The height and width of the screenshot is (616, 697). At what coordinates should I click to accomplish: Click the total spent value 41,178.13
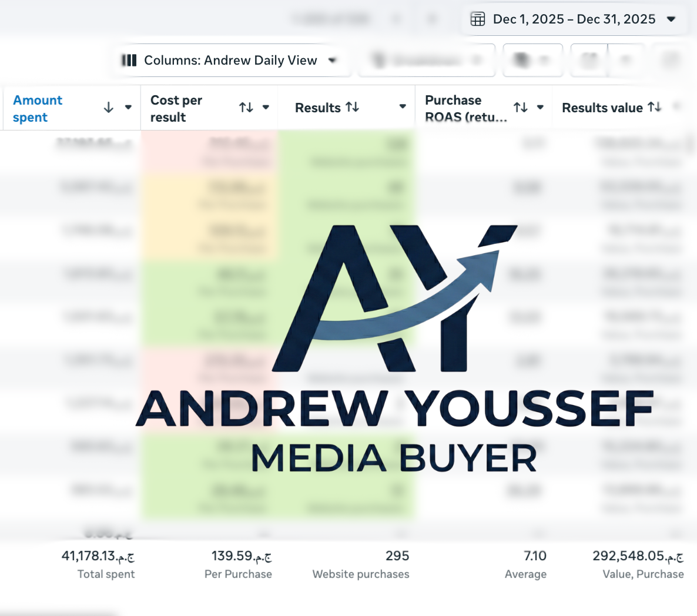point(98,556)
